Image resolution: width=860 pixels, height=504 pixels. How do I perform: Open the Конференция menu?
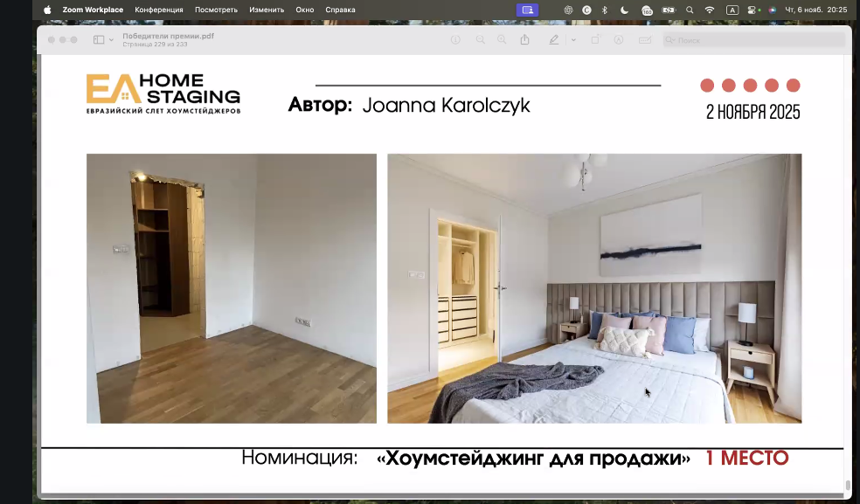[159, 10]
